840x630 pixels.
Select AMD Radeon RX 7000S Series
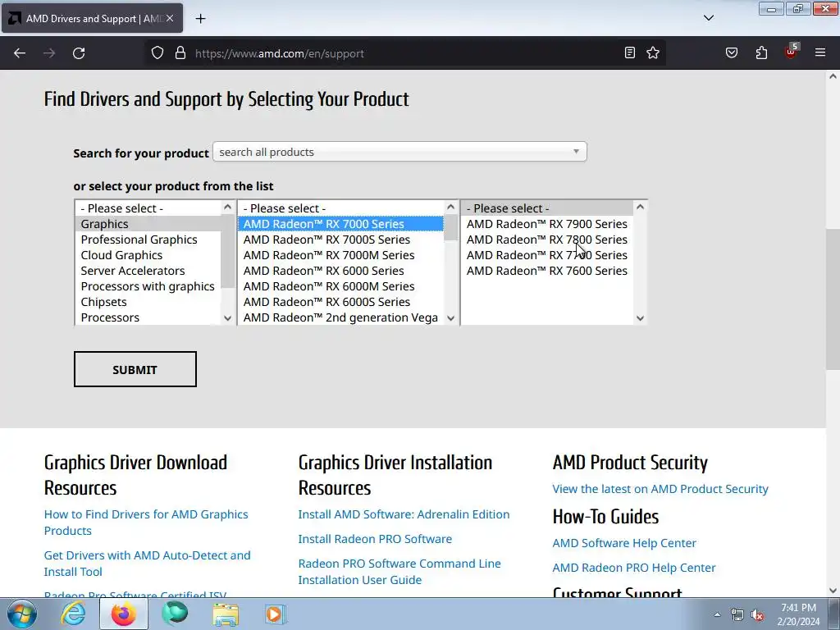(x=340, y=240)
